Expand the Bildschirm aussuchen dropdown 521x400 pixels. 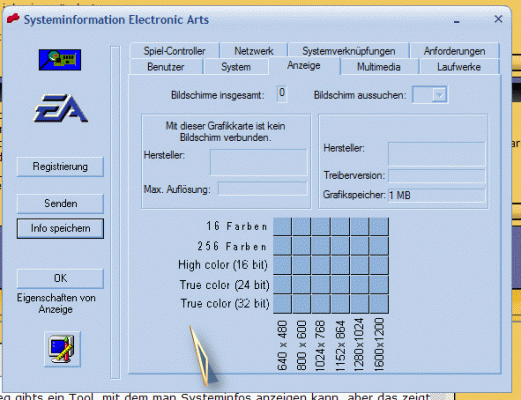(439, 95)
